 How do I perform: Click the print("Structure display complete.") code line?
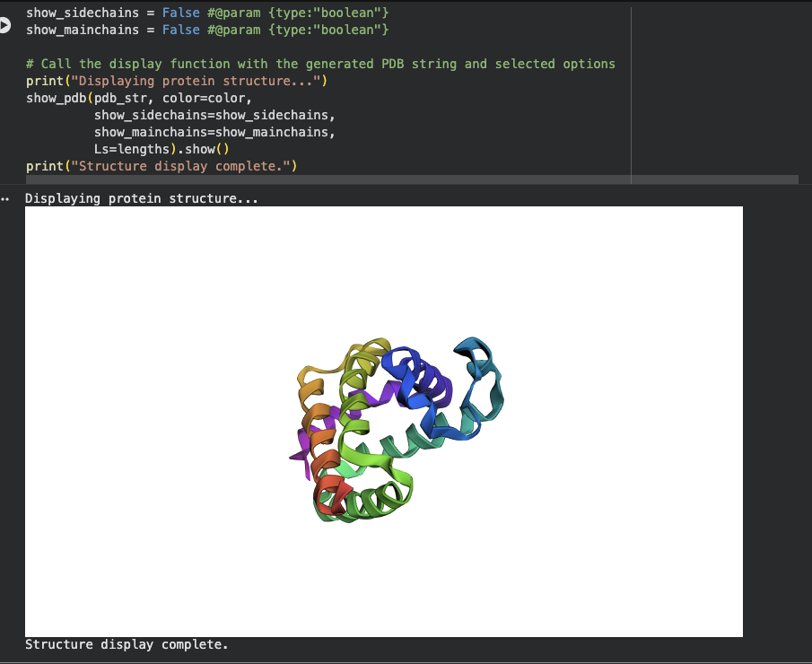[162, 166]
